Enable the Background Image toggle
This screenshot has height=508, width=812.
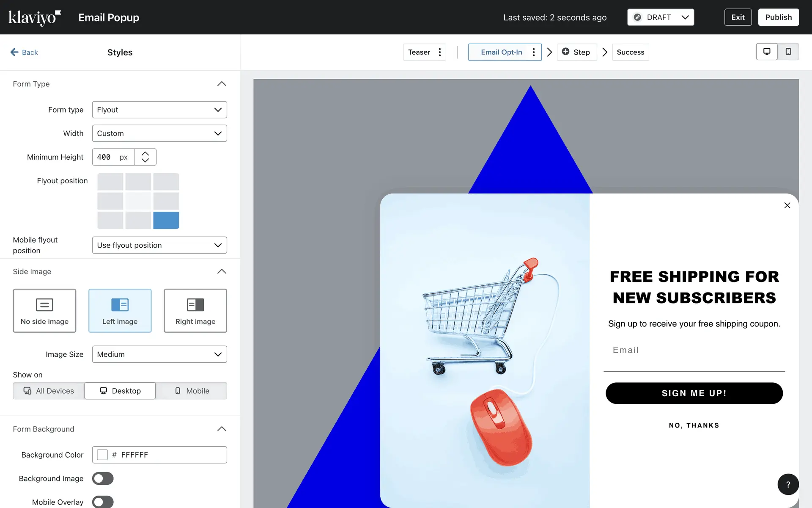(103, 478)
